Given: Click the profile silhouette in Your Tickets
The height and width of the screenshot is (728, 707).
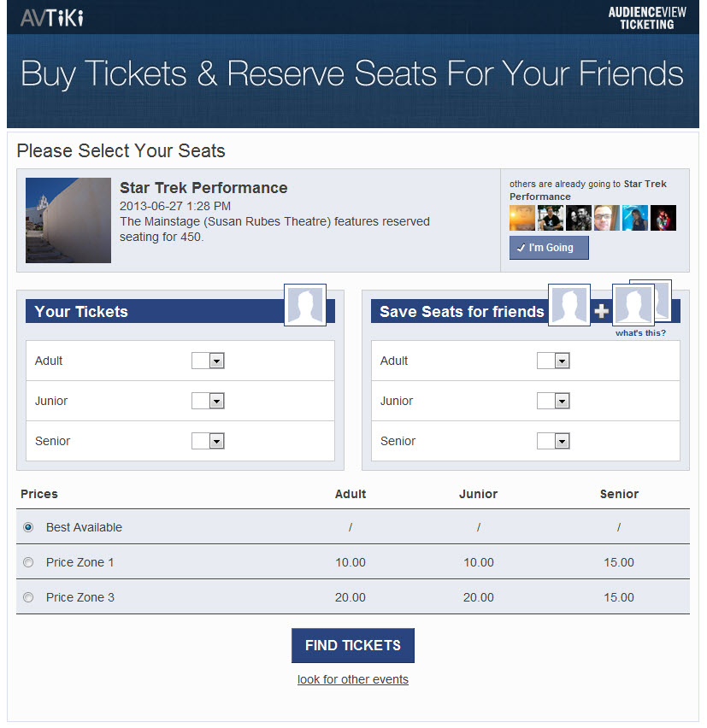Looking at the screenshot, I should click(x=305, y=305).
